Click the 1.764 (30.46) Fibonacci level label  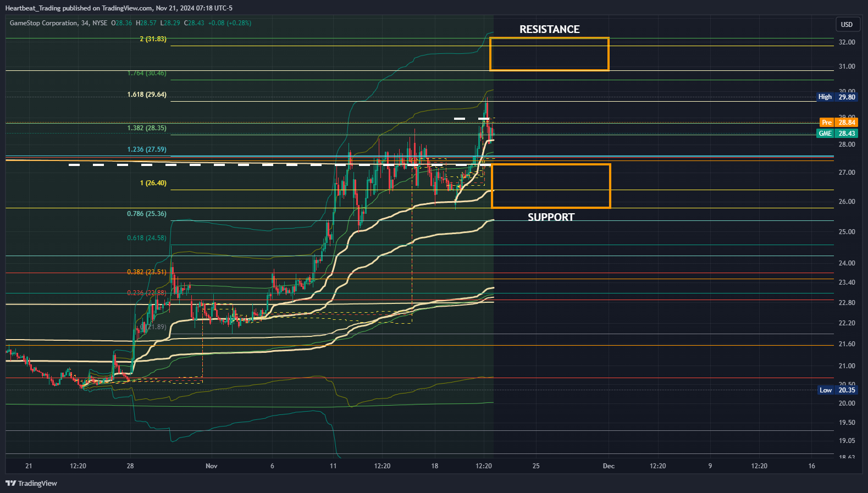coord(147,73)
